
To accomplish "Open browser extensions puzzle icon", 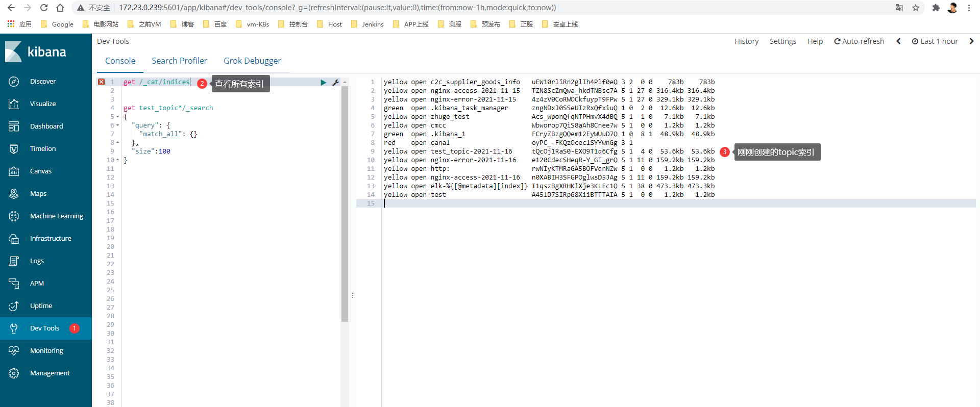I will pyautogui.click(x=936, y=8).
